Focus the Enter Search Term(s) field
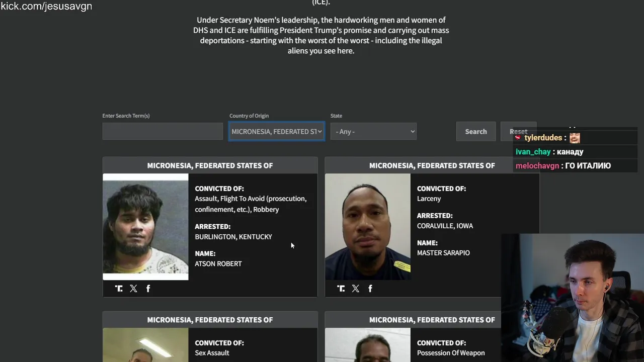The height and width of the screenshot is (362, 644). [163, 131]
